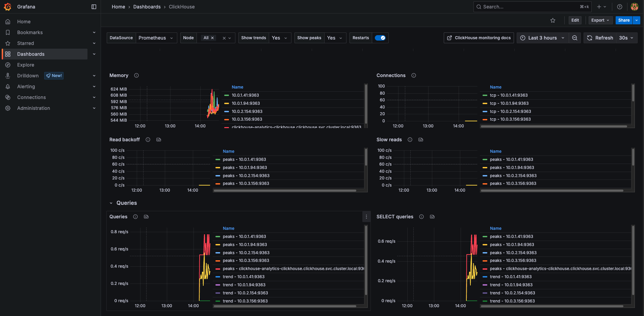
Task: Dock or undock the sidebar menu
Action: [94, 7]
